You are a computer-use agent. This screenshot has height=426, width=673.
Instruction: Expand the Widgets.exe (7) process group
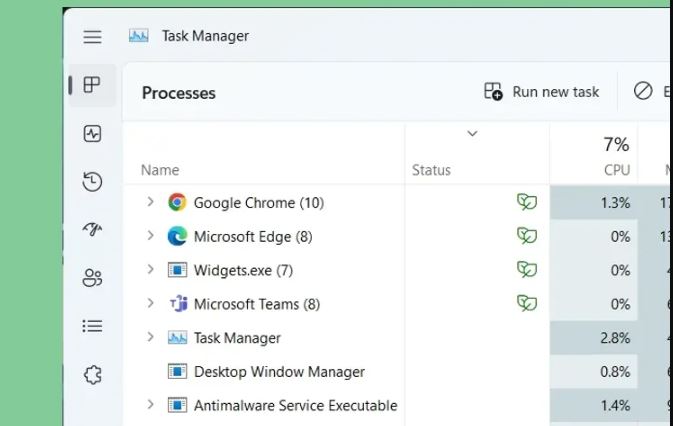150,269
